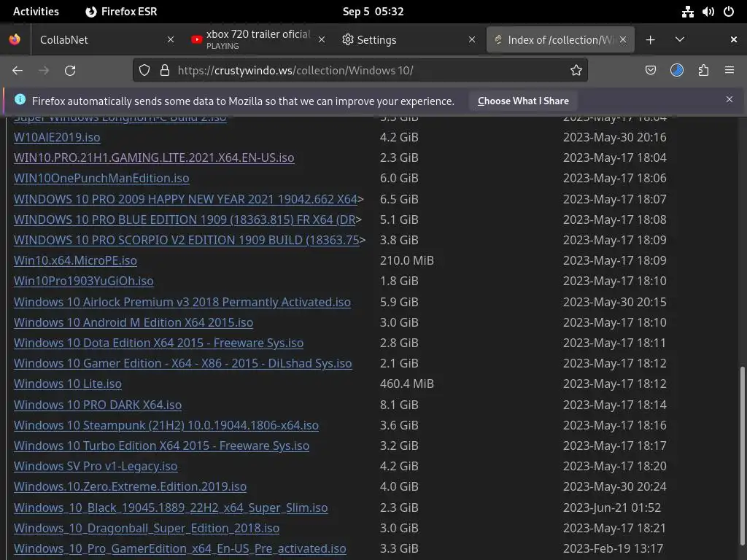Open WIN10.PRO.21H1.GAMING.LITE.2021 iso link
The image size is (747, 560).
tap(154, 157)
